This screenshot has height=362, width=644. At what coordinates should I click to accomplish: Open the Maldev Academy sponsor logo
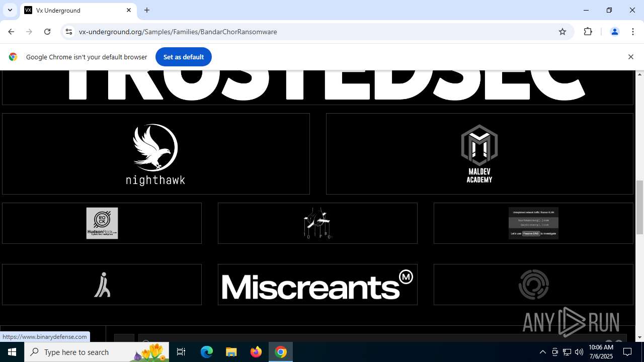click(479, 154)
